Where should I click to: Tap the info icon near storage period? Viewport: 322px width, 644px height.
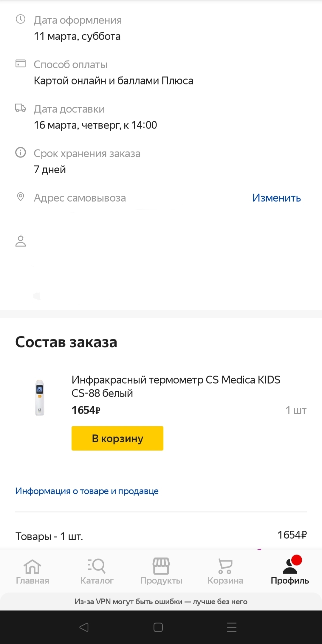pyautogui.click(x=20, y=152)
